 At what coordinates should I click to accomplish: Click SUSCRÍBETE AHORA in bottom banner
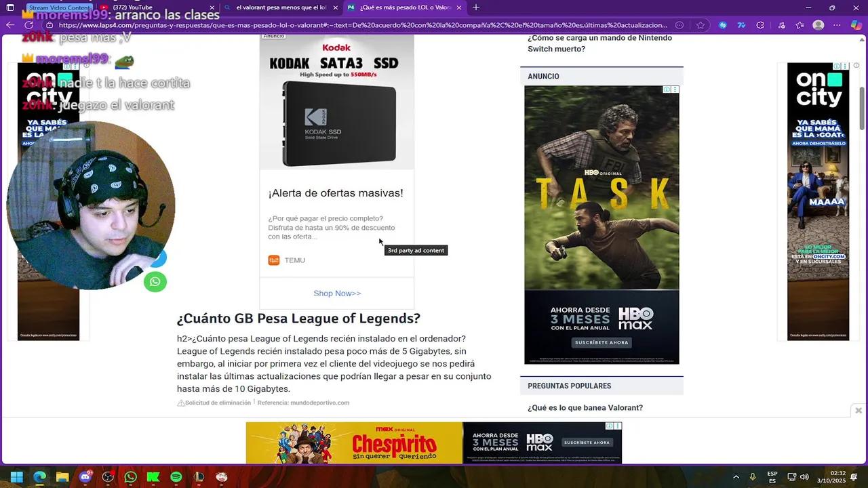point(587,443)
